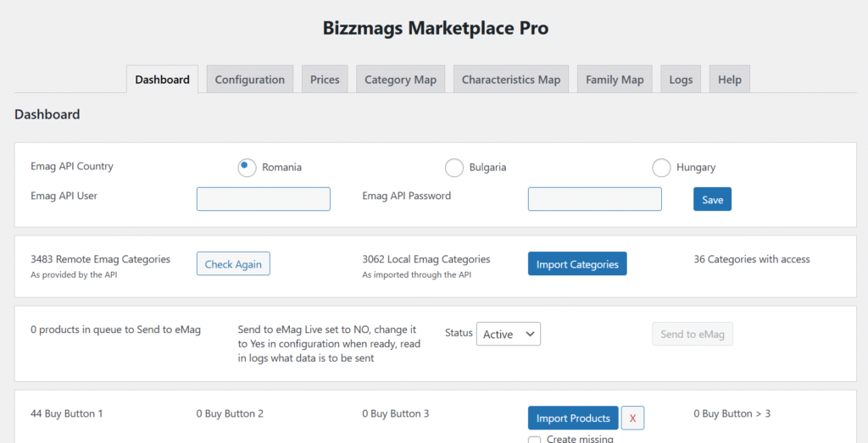The height and width of the screenshot is (443, 868).
Task: Click the 'Send to eMag Live set to NO' notice
Action: (x=329, y=344)
